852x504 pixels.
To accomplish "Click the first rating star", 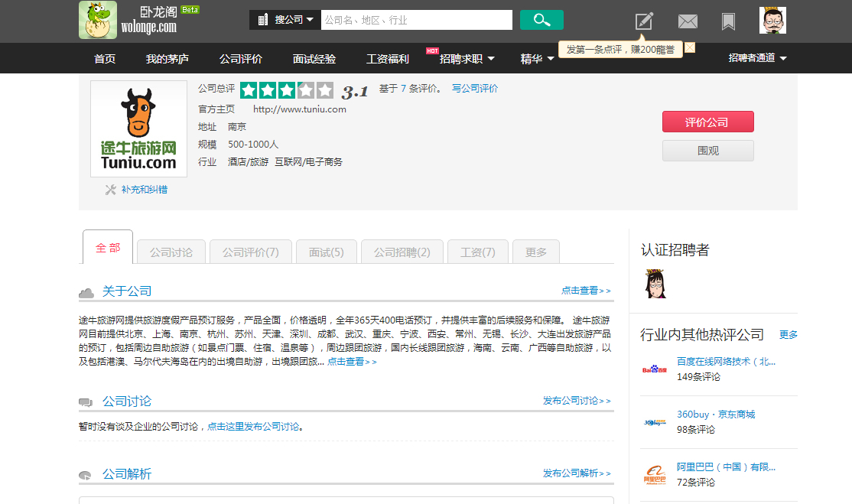I will tap(249, 90).
